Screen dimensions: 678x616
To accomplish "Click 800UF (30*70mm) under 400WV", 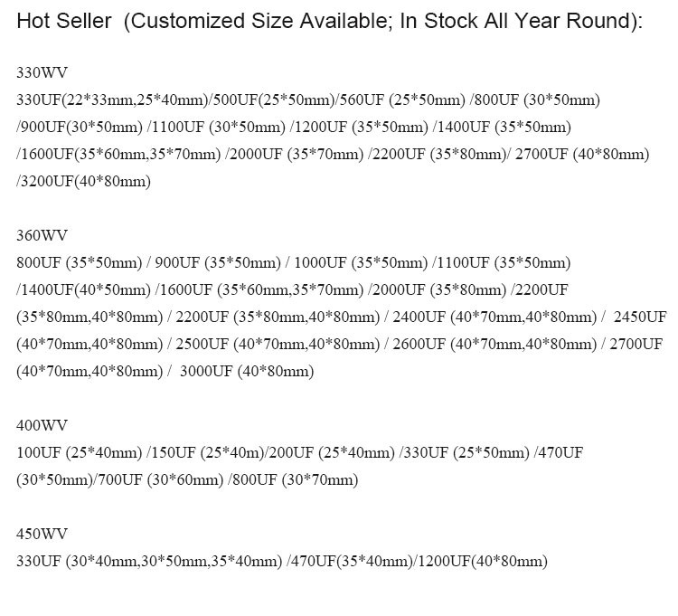I will pyautogui.click(x=296, y=480).
